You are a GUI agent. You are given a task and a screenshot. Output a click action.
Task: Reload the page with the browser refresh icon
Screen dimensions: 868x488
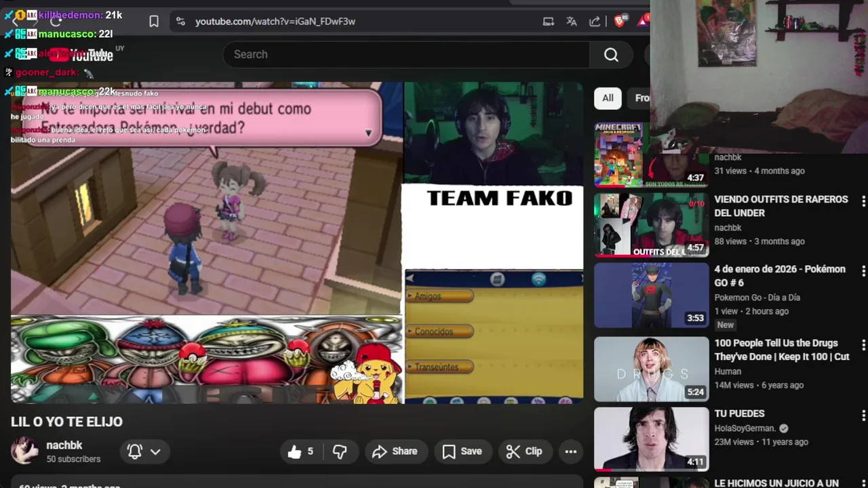(x=56, y=22)
